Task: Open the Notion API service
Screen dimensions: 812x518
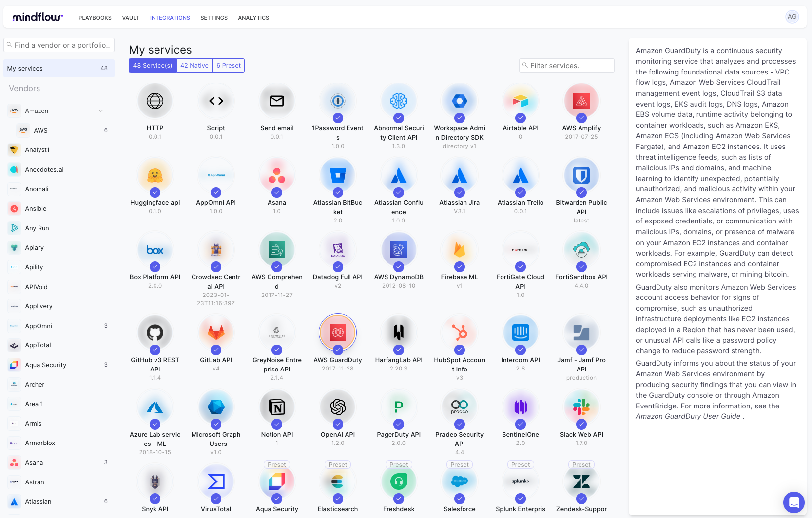Action: pyautogui.click(x=277, y=407)
